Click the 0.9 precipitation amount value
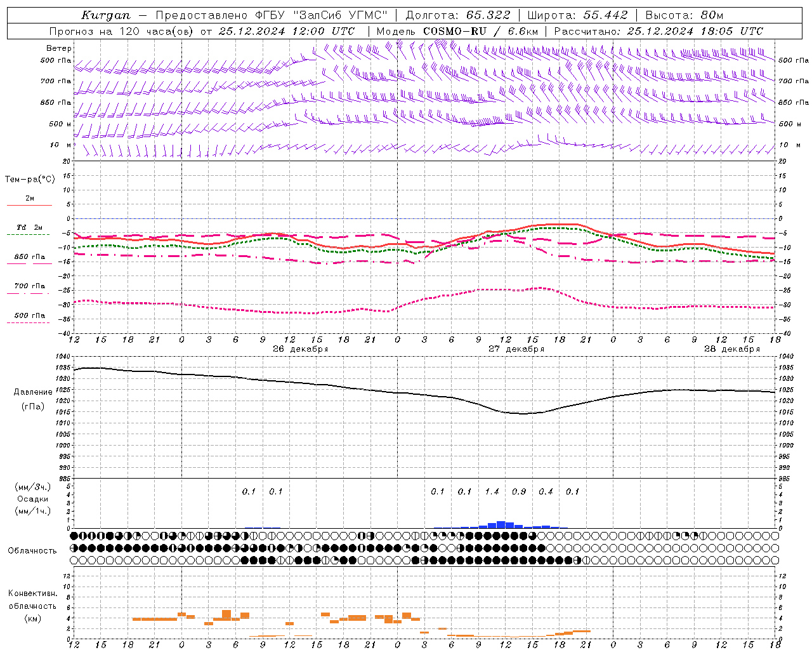The image size is (812, 650). (x=519, y=491)
